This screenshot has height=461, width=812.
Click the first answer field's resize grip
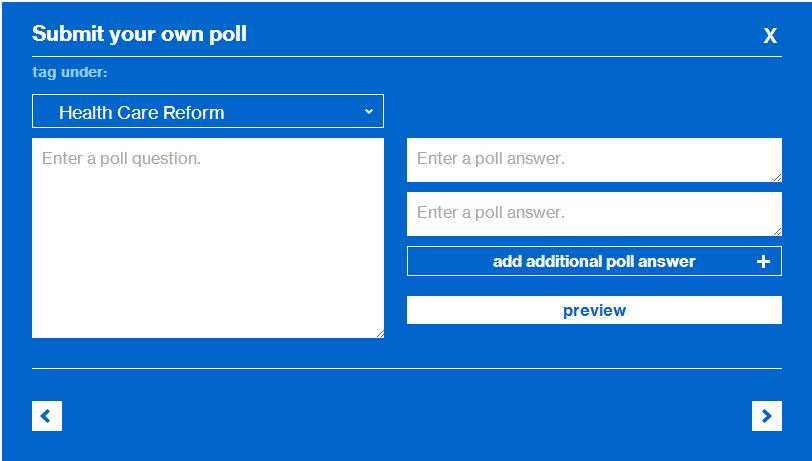click(777, 177)
